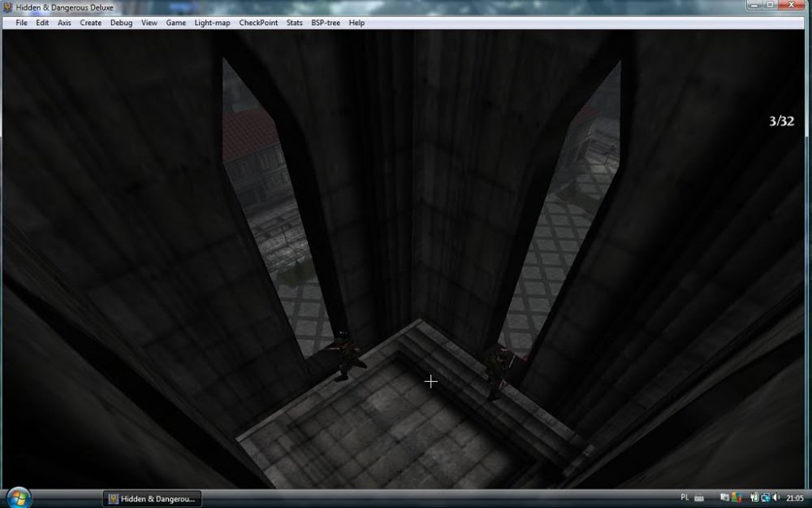Click the 21:05 system clock
Image resolution: width=812 pixels, height=508 pixels.
point(795,497)
